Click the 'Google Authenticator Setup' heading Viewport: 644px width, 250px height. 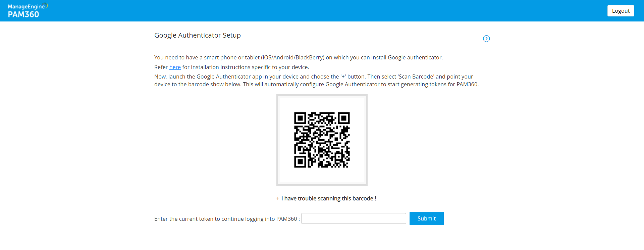(x=198, y=35)
